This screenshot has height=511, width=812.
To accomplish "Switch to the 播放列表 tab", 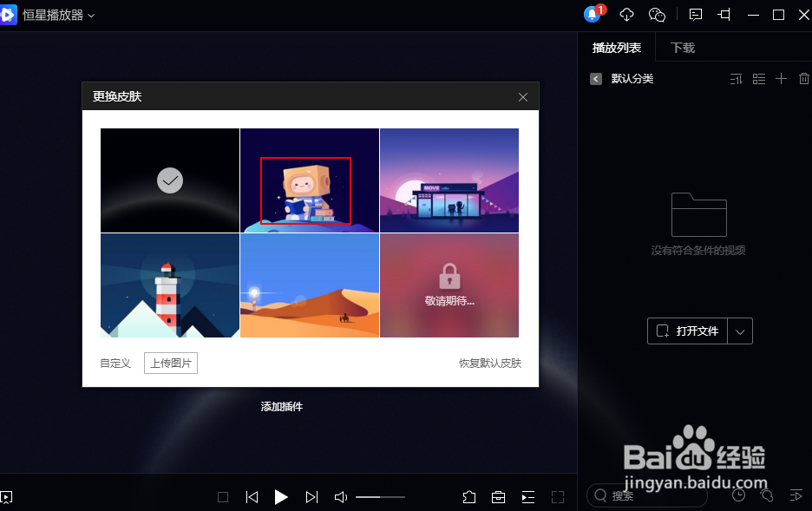I will (616, 48).
